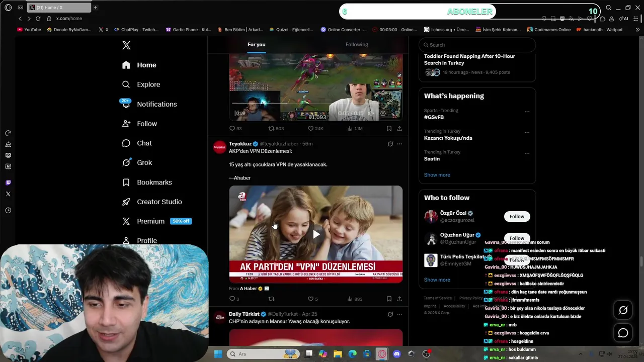Open Grok actions on Teyakkuz post
The width and height of the screenshot is (644, 362).
pos(390,144)
